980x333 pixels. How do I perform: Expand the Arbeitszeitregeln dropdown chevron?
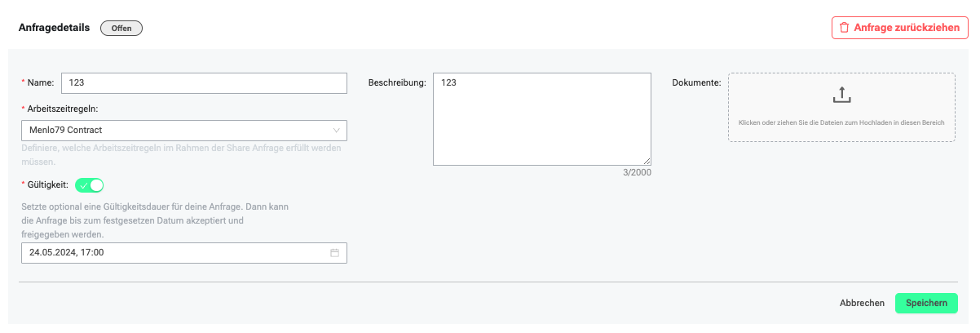click(x=337, y=130)
